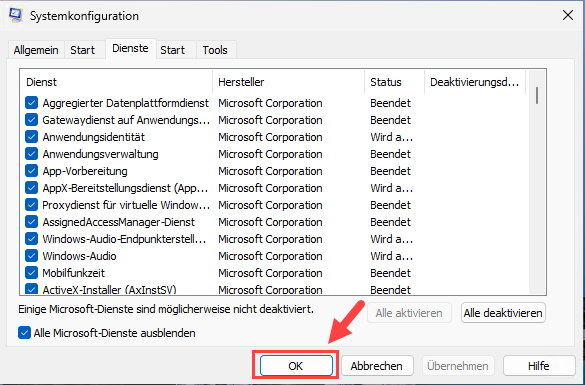Viewport: 585px width, 385px height.
Task: Uncheck Windows-Audio-Endpunkterstell... checkbox
Action: (x=31, y=239)
